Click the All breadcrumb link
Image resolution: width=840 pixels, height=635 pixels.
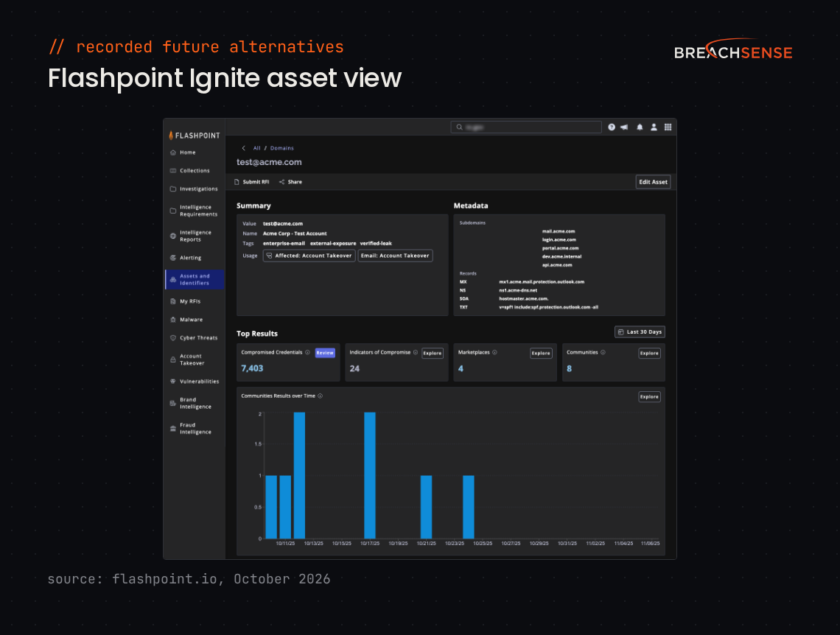tap(257, 148)
